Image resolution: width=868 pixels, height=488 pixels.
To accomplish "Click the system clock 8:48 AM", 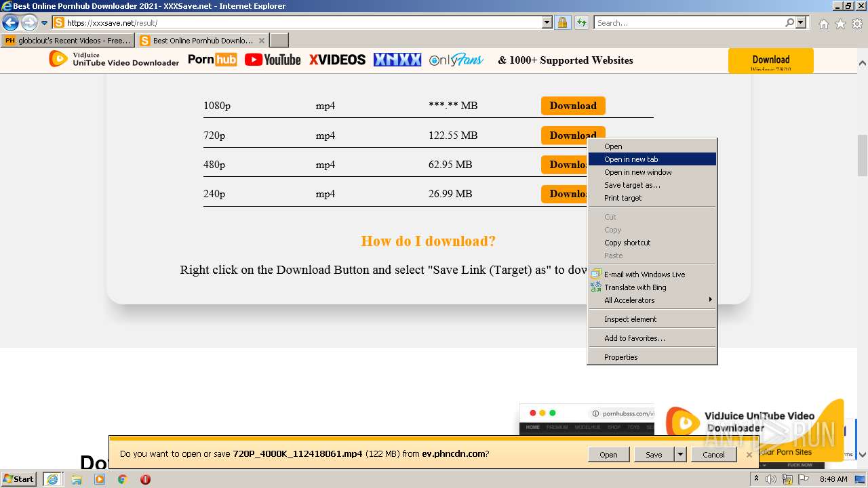I will (x=833, y=479).
